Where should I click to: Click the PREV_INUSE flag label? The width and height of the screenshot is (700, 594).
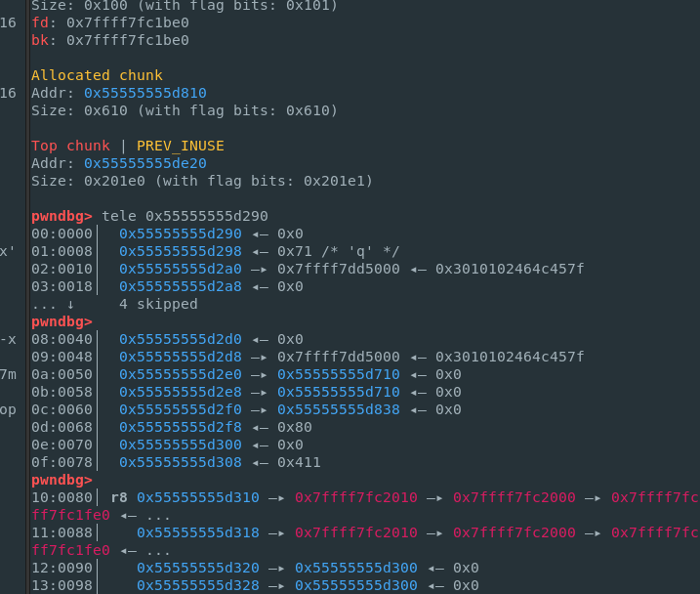coord(180,146)
